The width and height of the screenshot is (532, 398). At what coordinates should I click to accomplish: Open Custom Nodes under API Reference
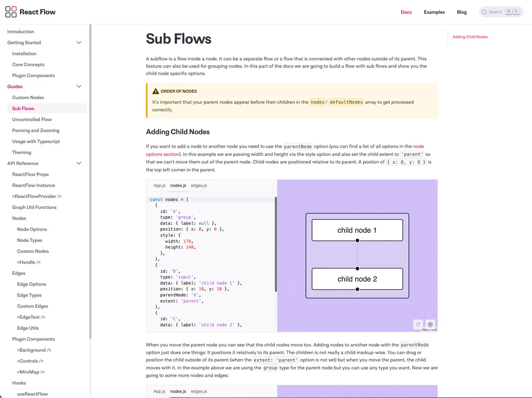[33, 251]
